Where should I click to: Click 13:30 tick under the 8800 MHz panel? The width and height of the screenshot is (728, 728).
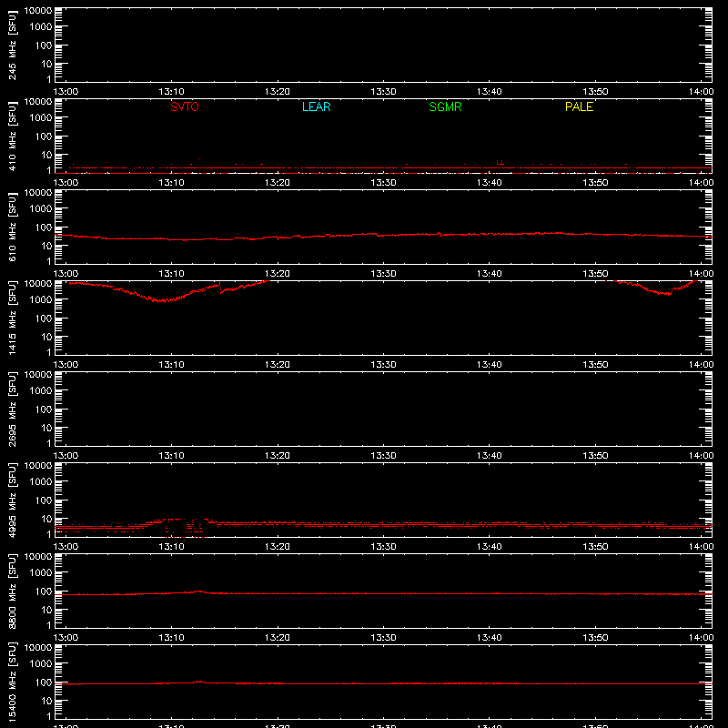pos(383,638)
